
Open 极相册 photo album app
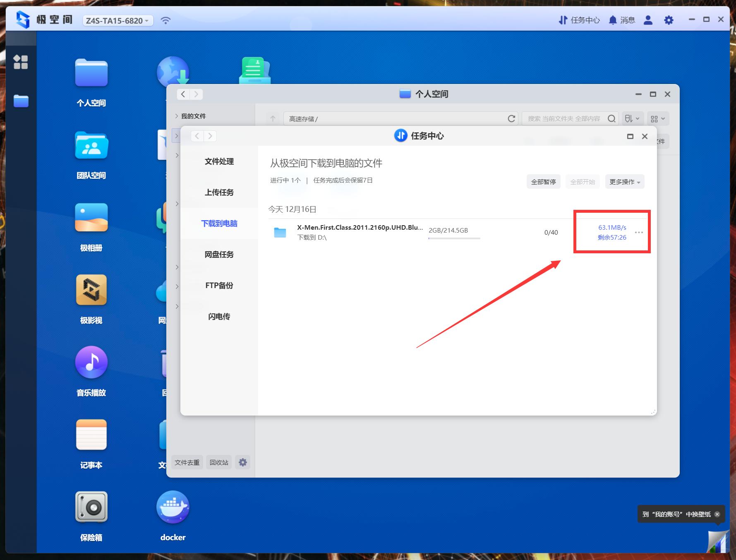tap(91, 217)
